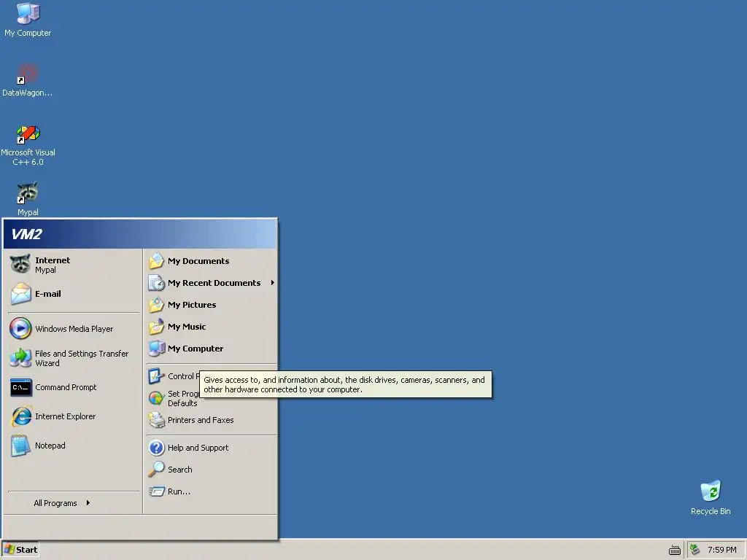
Task: Click the Set Program Defaults icon
Action: pos(156,398)
